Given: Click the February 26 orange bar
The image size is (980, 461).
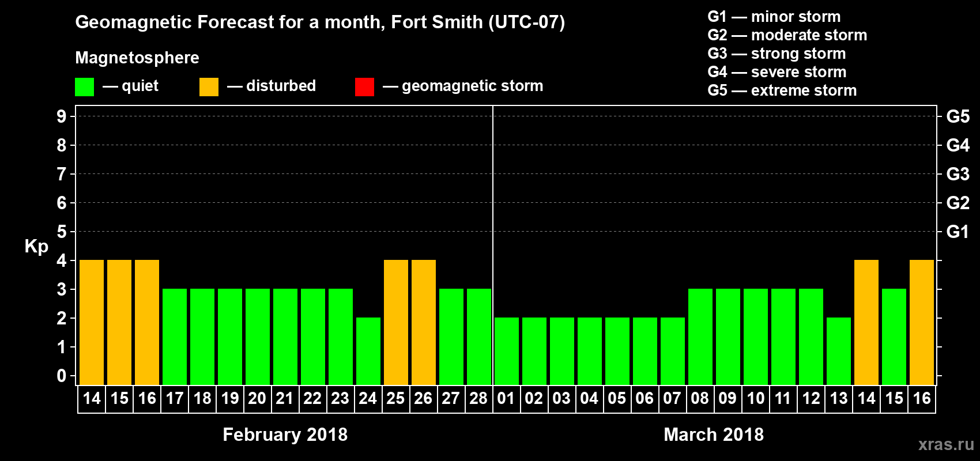Looking at the screenshot, I should click(x=424, y=323).
